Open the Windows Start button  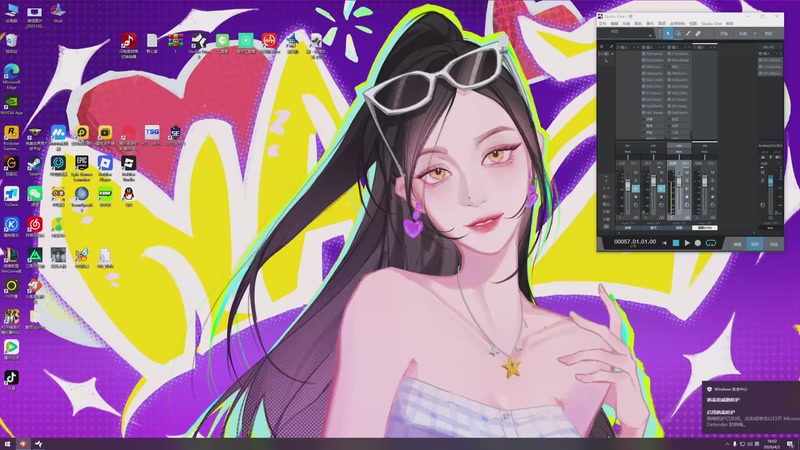click(x=7, y=444)
